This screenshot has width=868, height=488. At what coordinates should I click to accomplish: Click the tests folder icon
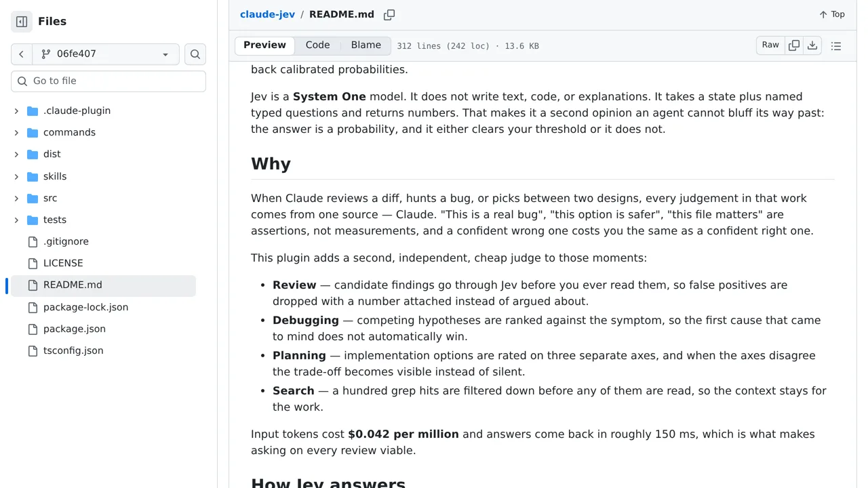coord(33,220)
